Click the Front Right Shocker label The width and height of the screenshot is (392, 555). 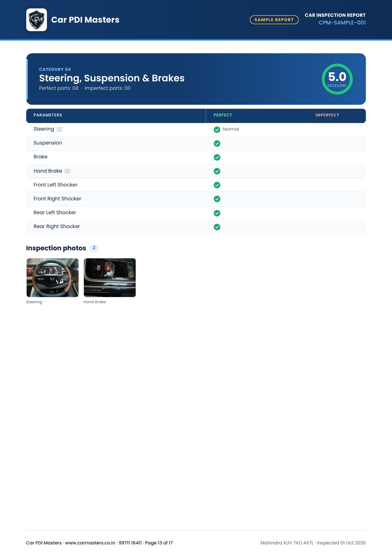point(57,199)
